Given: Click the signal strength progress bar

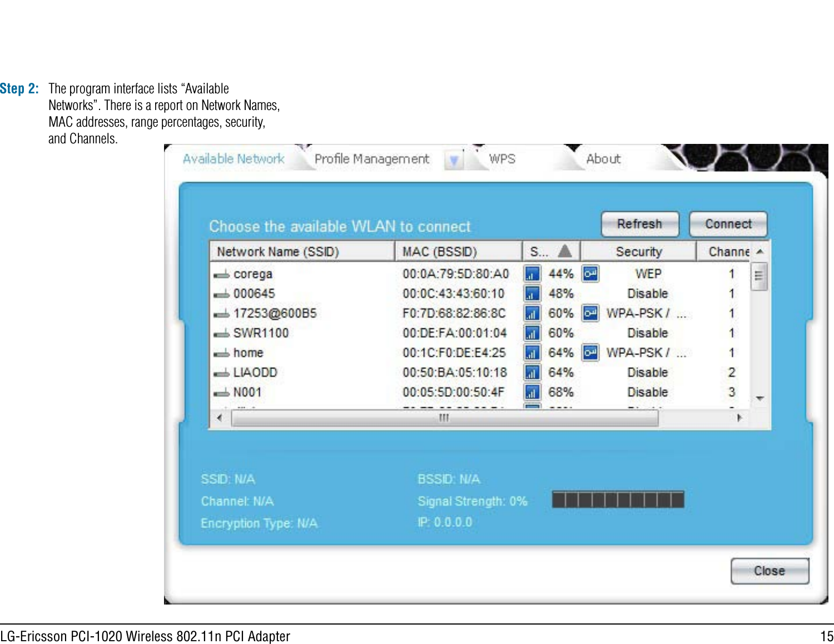Looking at the screenshot, I should (618, 500).
